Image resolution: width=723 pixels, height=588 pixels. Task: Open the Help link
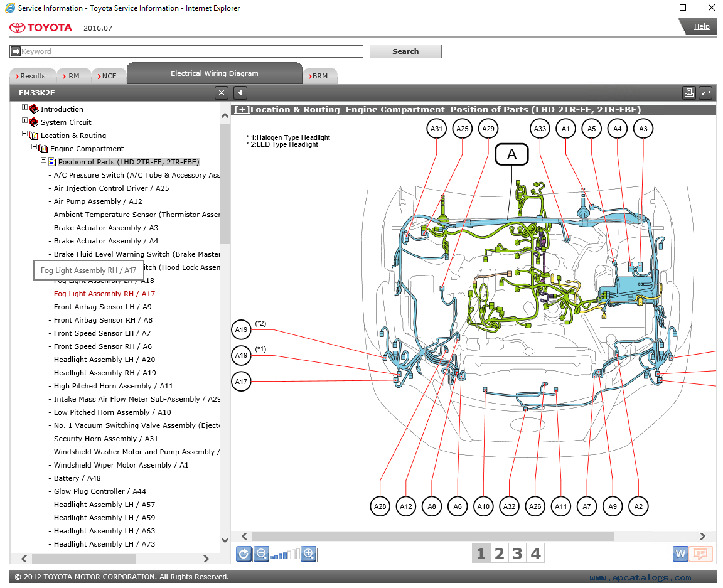(x=701, y=26)
